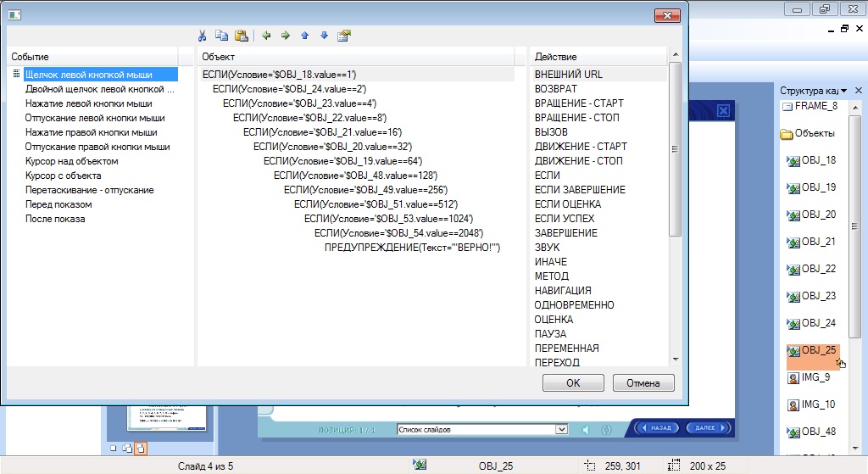Image resolution: width=868 pixels, height=474 pixels.
Task: Select the condition row $OBJ_24.value==2
Action: (290, 88)
